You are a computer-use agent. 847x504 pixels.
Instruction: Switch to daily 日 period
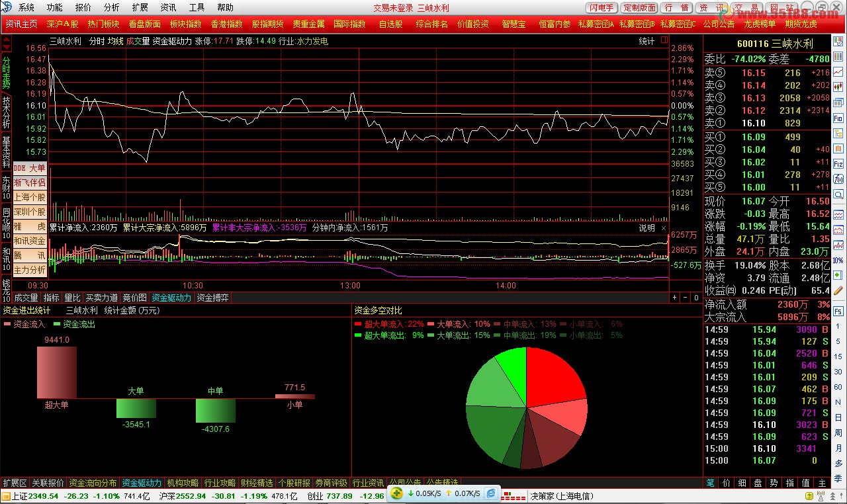tap(838, 417)
